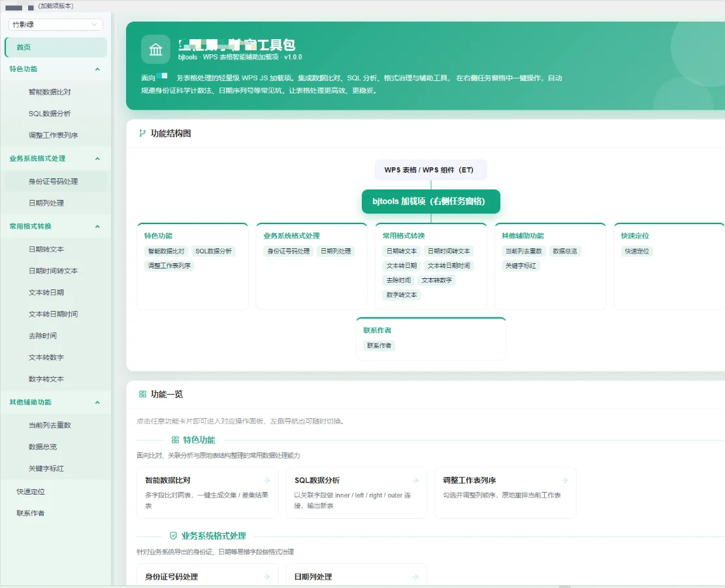
Task: Click grid icon next to 特色功能 heading
Action: [175, 440]
